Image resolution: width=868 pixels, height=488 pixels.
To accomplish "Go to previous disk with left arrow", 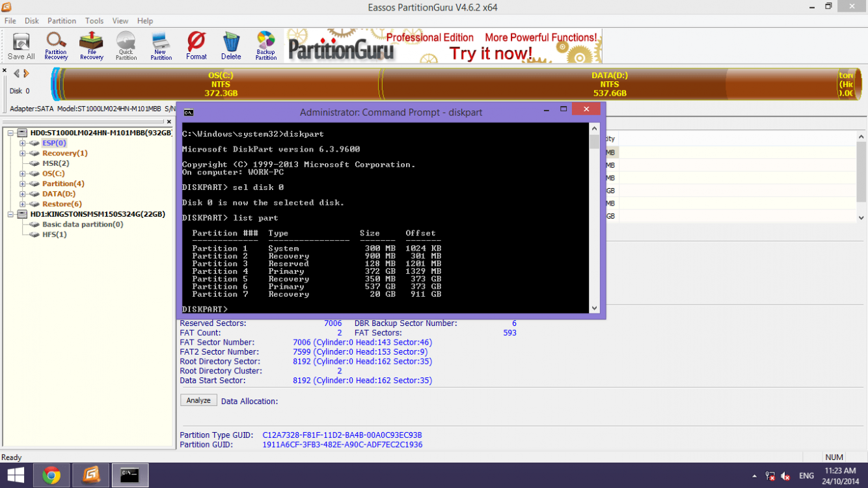I will [x=17, y=74].
